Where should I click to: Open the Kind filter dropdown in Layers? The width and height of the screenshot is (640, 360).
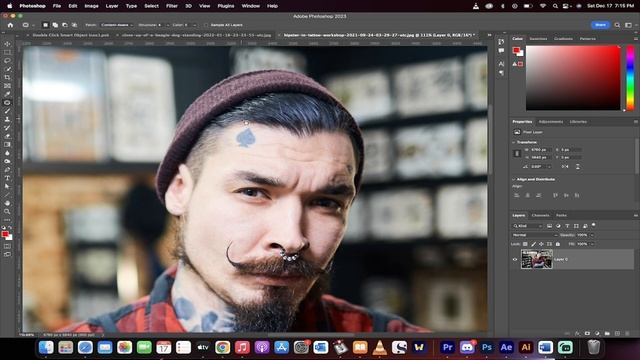point(528,226)
